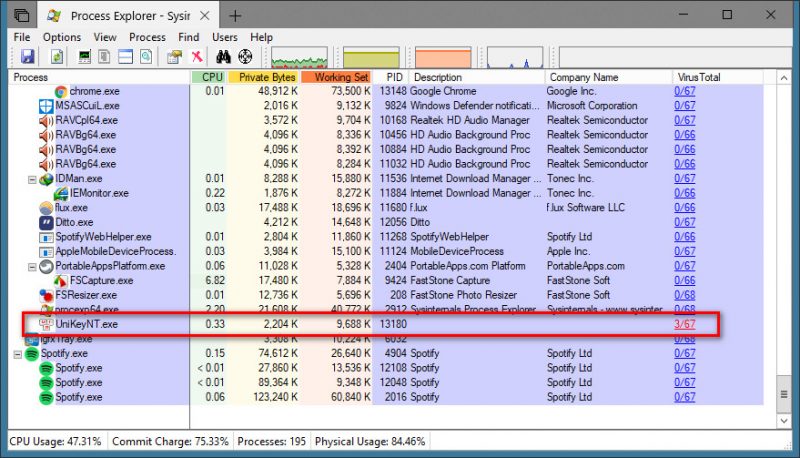Sort by the CPU column header
This screenshot has width=800, height=458.
coord(208,77)
